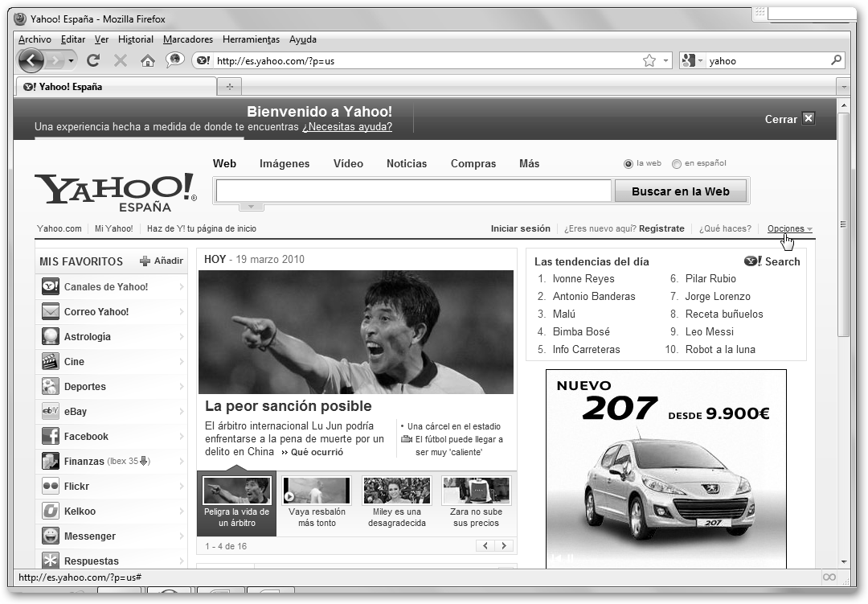Switch to the Imágenes search tab
Image resolution: width=868 pixels, height=604 pixels.
tap(284, 163)
